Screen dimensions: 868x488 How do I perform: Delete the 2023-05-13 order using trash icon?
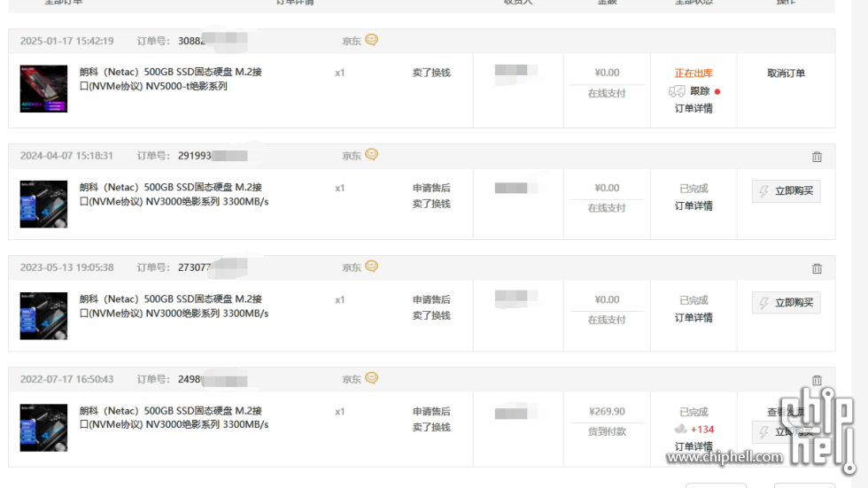pos(817,269)
